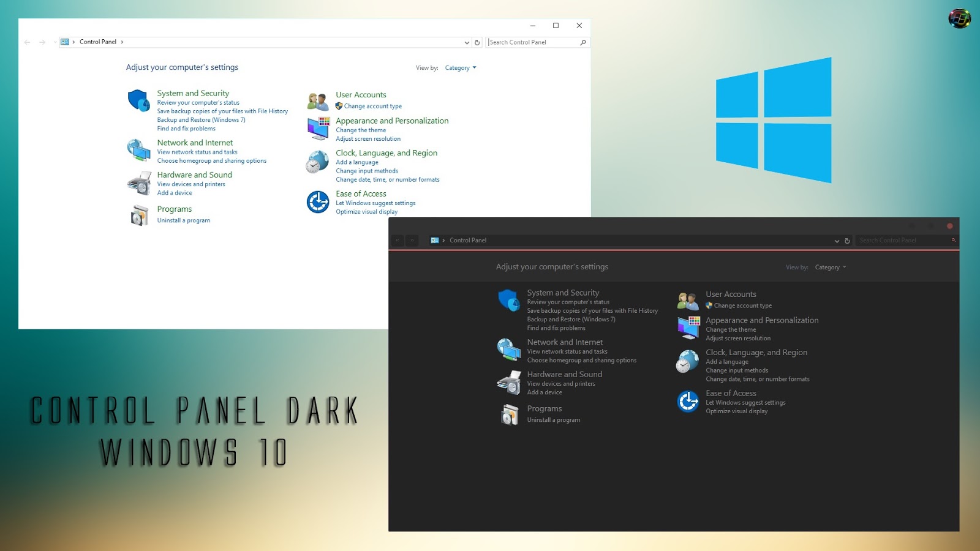Click Clock, Language, and Region icon in light window
Screen dimensions: 980x551
click(x=317, y=162)
